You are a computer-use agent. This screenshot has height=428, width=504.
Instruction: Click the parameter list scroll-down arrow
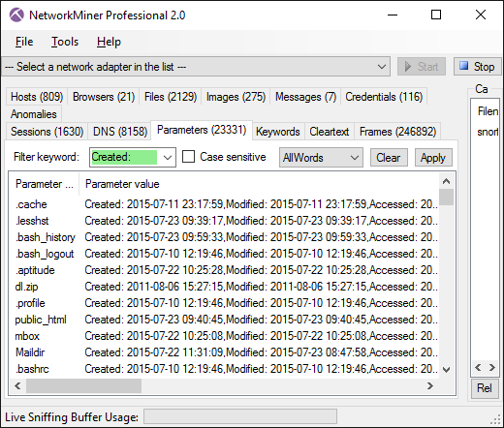[x=446, y=370]
